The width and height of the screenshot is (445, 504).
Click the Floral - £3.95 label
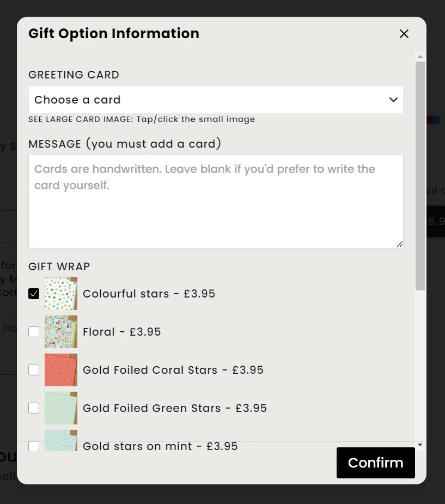121,332
